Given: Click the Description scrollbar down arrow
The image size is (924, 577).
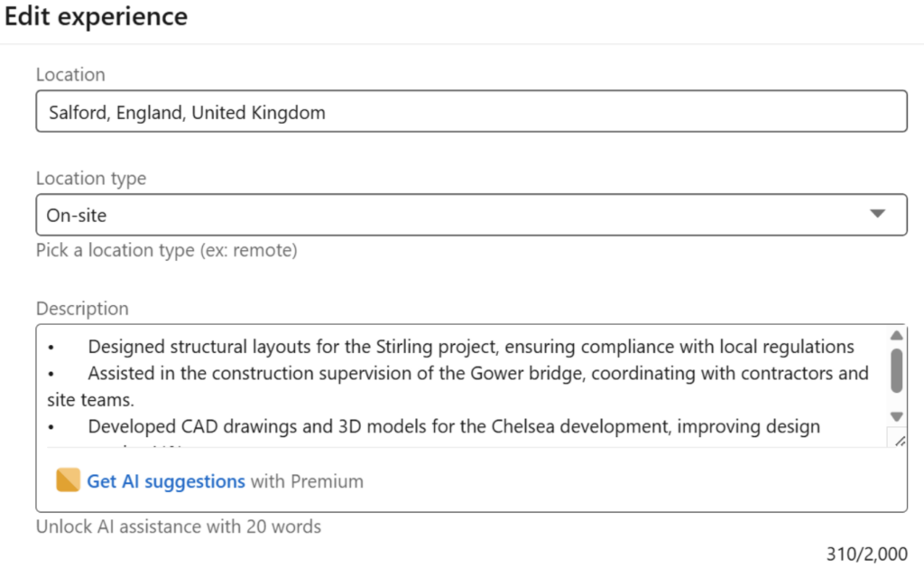Looking at the screenshot, I should 896,416.
